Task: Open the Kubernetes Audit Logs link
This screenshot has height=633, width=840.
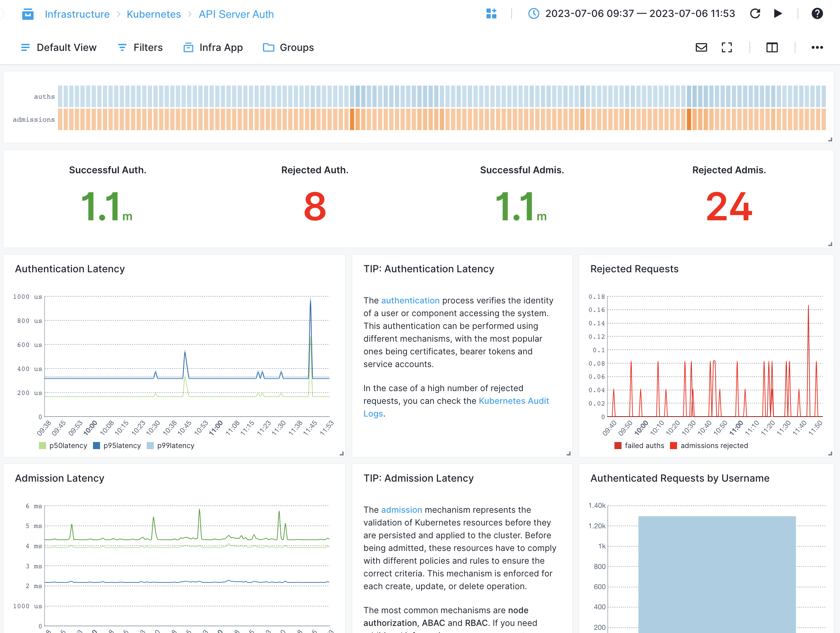Action: tap(513, 401)
